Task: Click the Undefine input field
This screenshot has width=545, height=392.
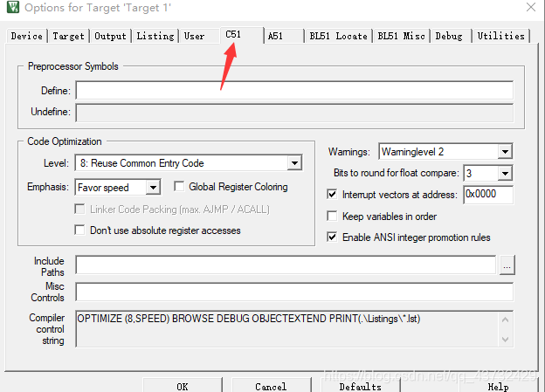Action: (x=294, y=113)
